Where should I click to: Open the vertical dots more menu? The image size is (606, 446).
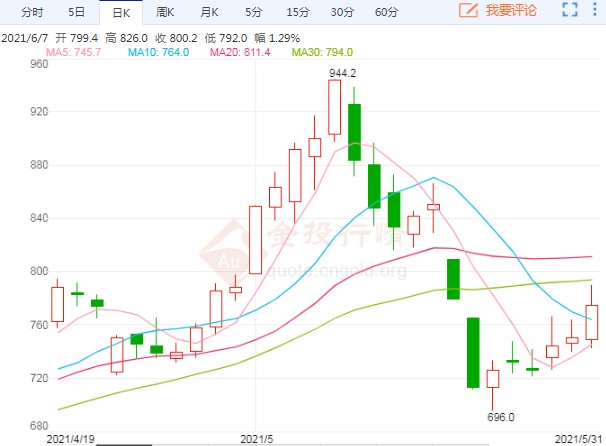(x=595, y=9)
